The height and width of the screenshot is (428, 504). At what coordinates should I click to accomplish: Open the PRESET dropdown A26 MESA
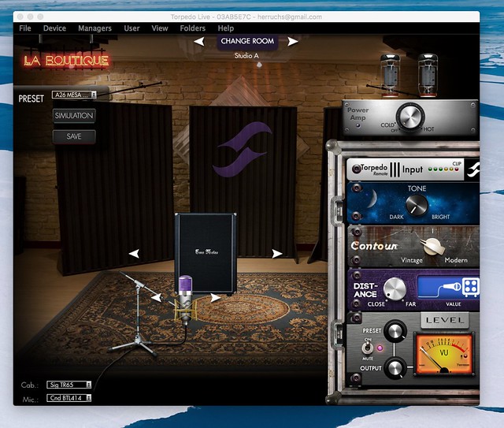pyautogui.click(x=74, y=95)
